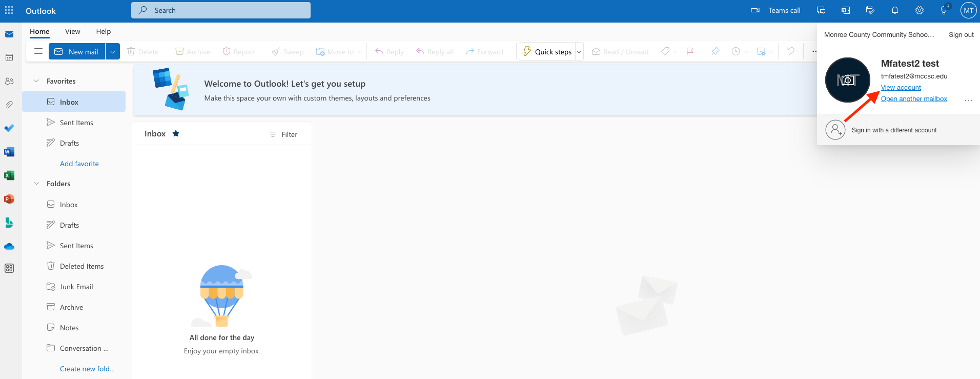Open More apps grid icon
The width and height of the screenshot is (980, 379).
(x=9, y=268)
